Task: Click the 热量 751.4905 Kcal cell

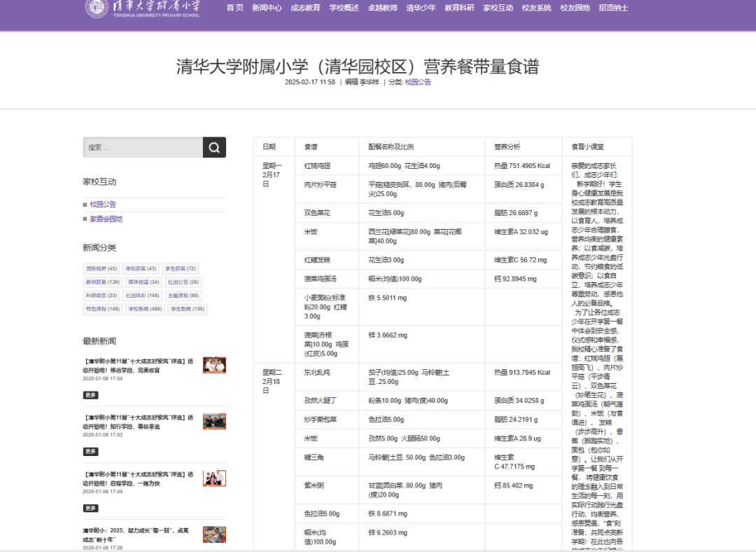Action: click(x=523, y=165)
